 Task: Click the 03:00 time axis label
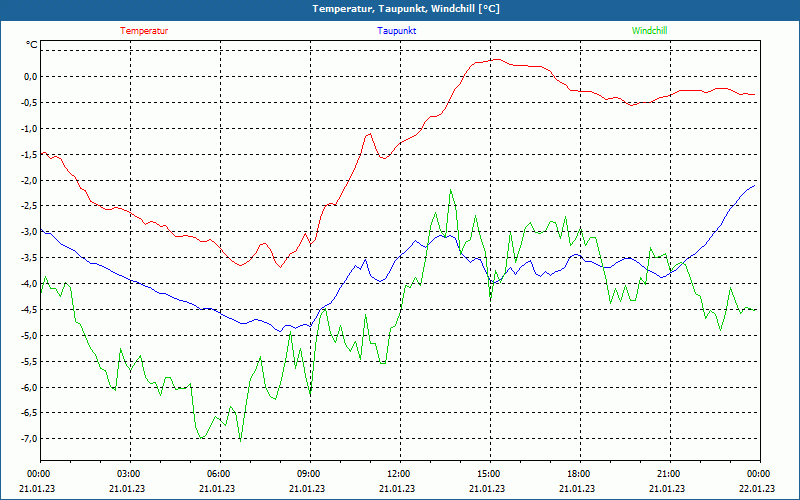pos(130,474)
